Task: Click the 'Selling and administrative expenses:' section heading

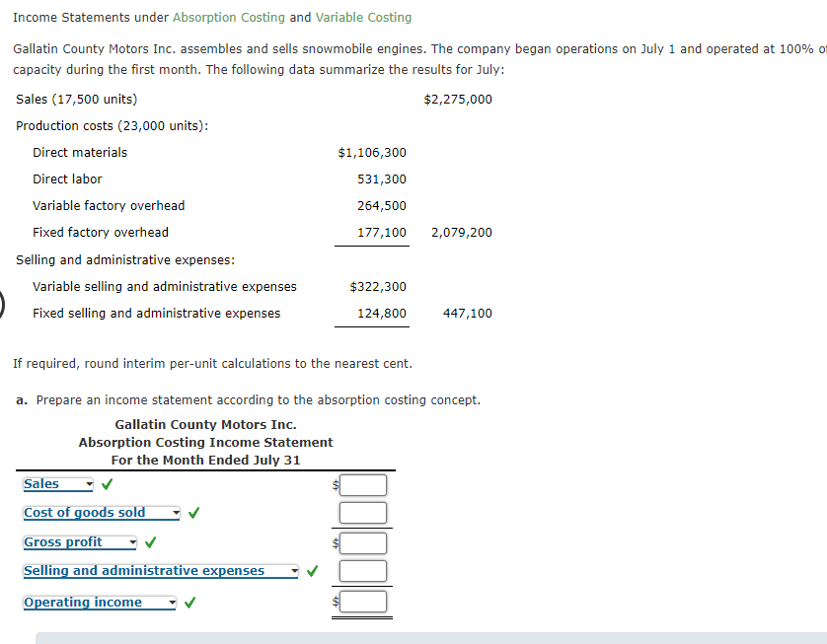Action: coord(125,259)
